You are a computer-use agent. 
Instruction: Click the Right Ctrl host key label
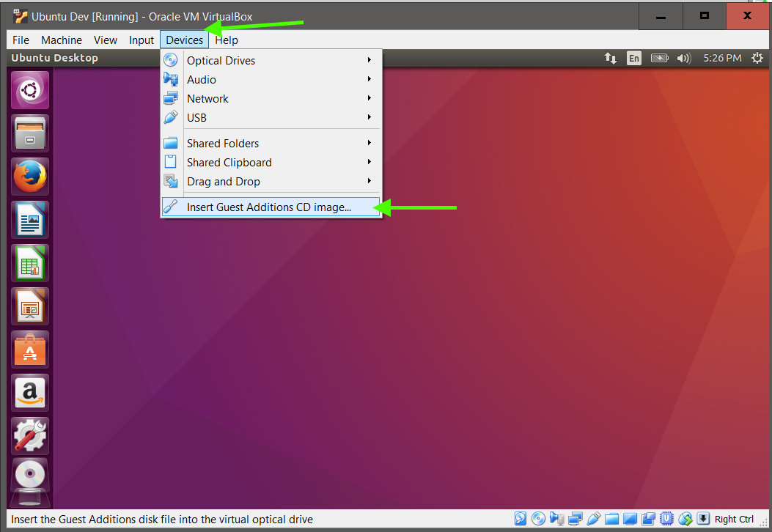734,520
